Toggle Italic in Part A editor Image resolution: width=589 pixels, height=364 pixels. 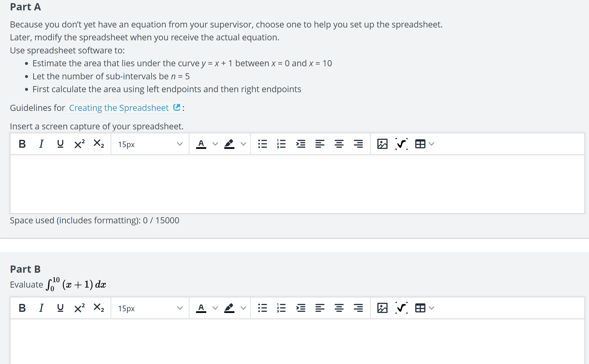coord(41,144)
